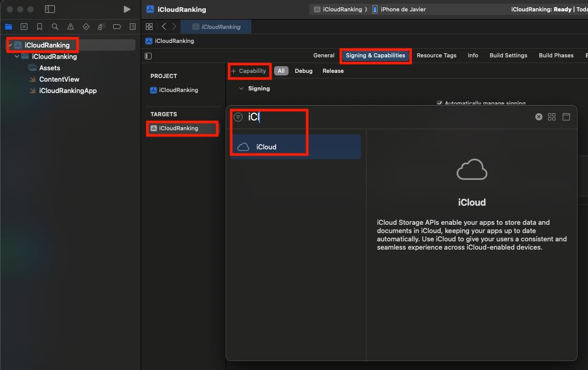Screen dimensions: 588x370
Task: Show All build configurations
Action: 281,71
